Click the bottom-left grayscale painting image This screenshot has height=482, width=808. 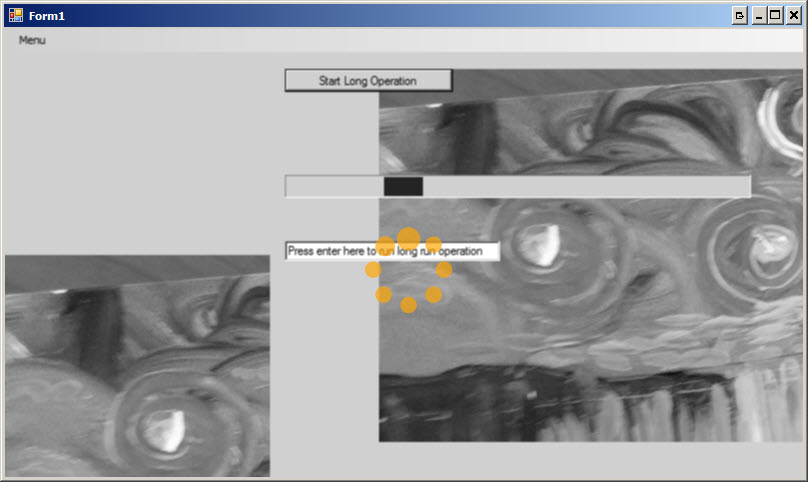pos(137,365)
